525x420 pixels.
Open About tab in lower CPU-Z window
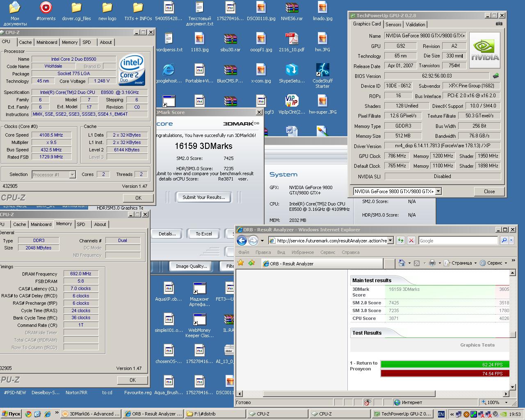point(100,224)
